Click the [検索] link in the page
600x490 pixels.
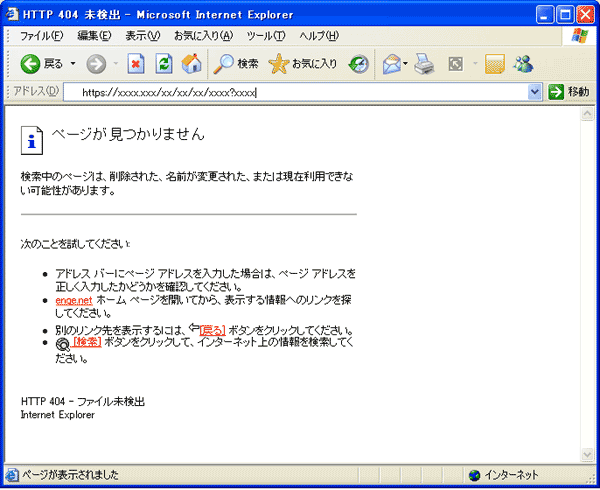[x=87, y=342]
